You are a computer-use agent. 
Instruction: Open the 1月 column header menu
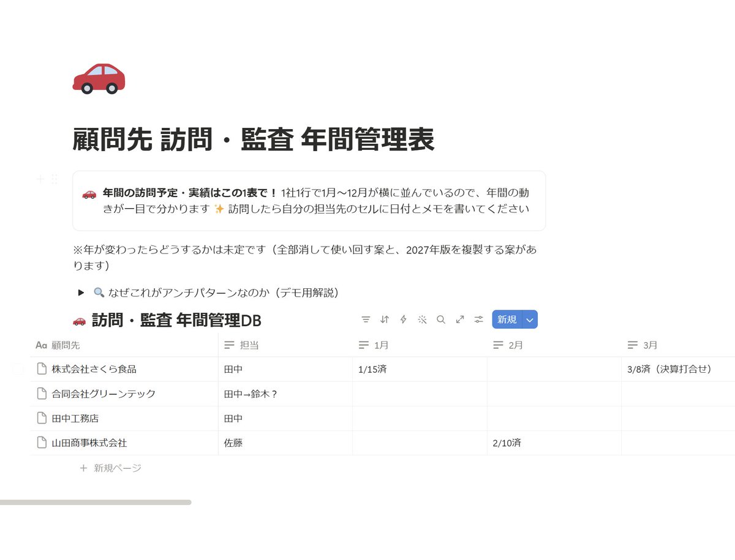[x=420, y=345]
